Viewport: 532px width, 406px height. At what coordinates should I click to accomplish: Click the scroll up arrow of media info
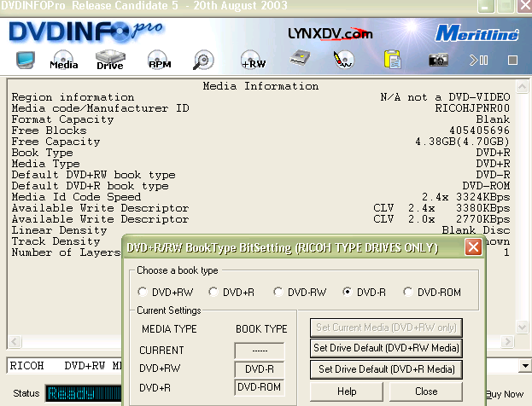click(522, 87)
